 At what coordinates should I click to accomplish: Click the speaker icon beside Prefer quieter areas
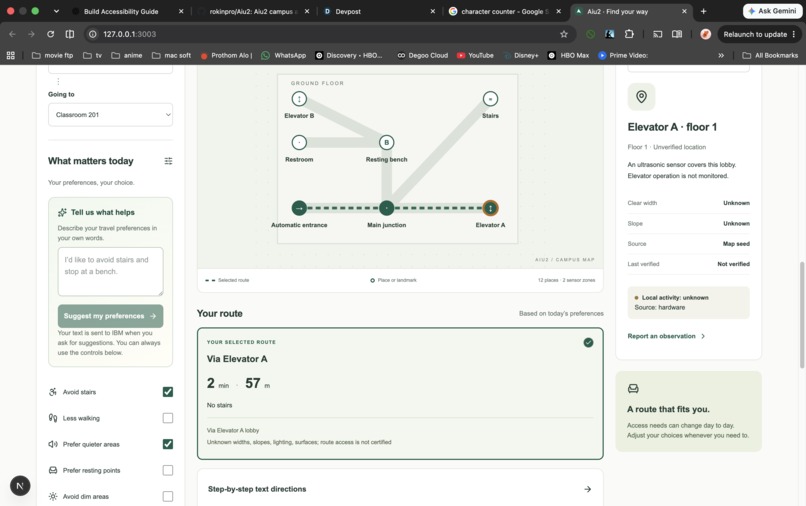click(x=52, y=444)
